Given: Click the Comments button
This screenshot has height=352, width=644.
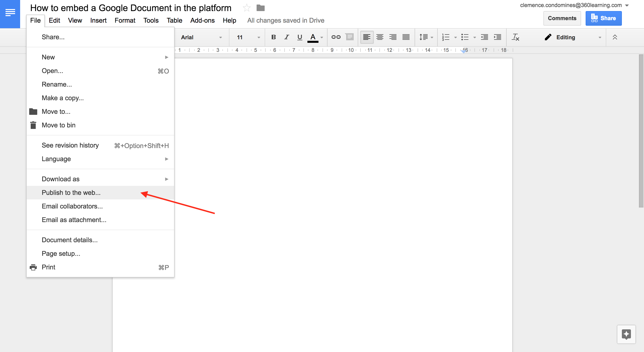Looking at the screenshot, I should [562, 18].
